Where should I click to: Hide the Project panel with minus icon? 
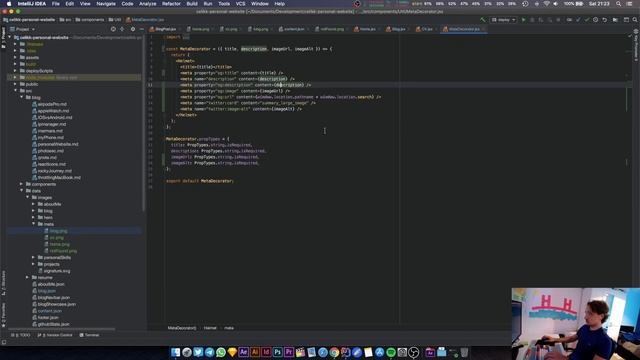pyautogui.click(x=141, y=29)
